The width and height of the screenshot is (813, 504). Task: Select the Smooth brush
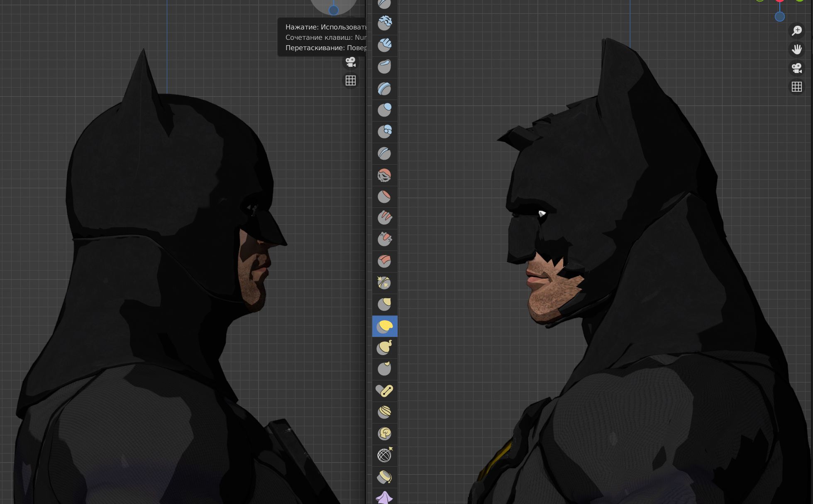[x=384, y=175]
